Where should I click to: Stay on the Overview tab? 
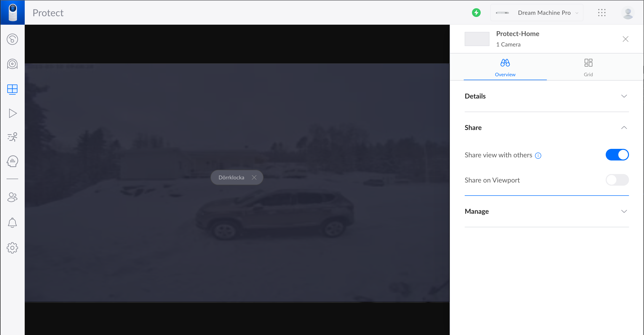pyautogui.click(x=505, y=67)
